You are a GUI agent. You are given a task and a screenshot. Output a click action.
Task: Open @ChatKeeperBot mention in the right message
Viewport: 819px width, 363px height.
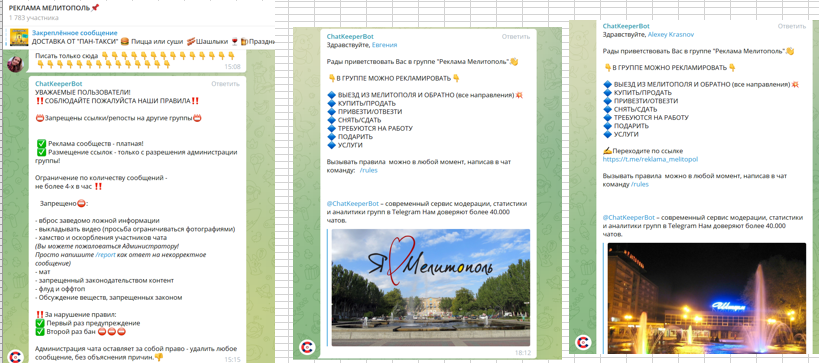(x=628, y=217)
